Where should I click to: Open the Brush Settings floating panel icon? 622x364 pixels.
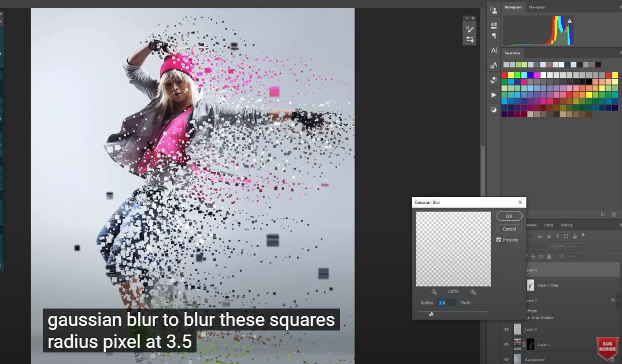[469, 29]
